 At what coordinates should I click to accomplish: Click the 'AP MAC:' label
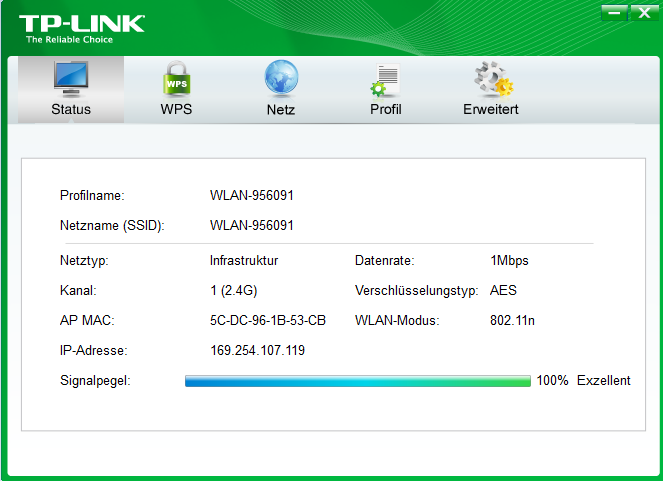click(87, 321)
